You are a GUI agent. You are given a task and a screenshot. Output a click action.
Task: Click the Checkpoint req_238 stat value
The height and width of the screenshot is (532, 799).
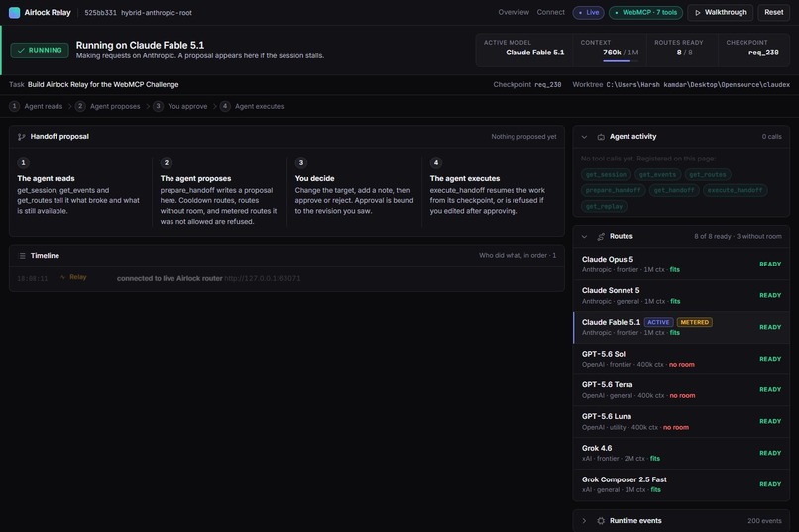pyautogui.click(x=763, y=53)
